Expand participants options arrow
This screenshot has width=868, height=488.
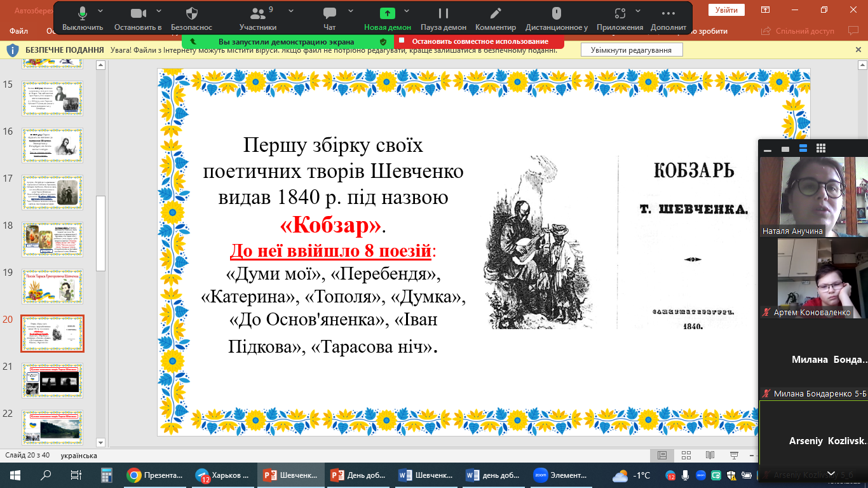(x=291, y=11)
